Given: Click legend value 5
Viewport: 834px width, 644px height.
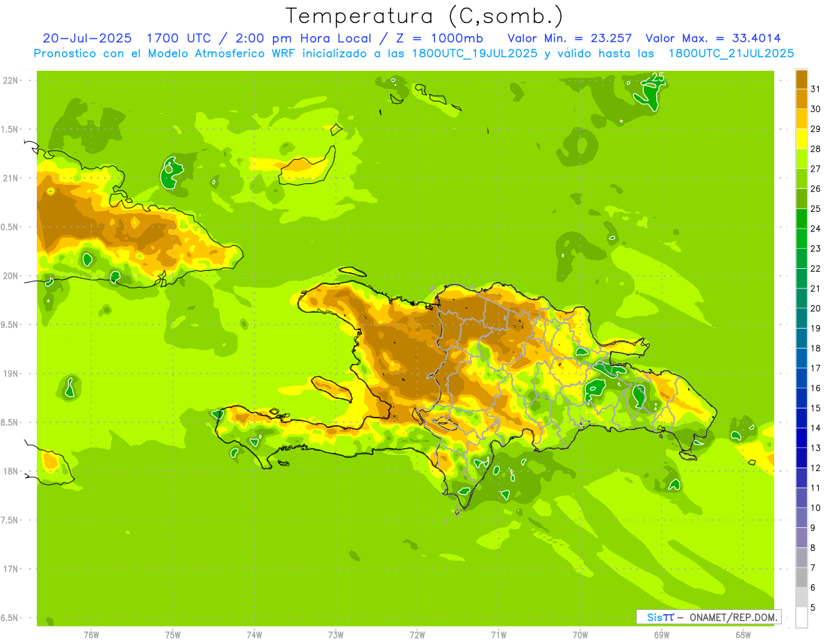Looking at the screenshot, I should pyautogui.click(x=813, y=608).
